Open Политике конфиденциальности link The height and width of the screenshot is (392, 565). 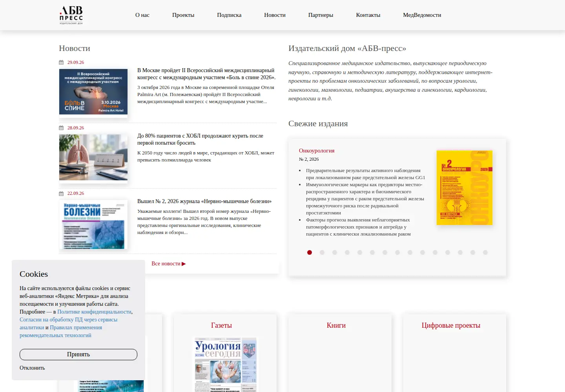pyautogui.click(x=94, y=312)
